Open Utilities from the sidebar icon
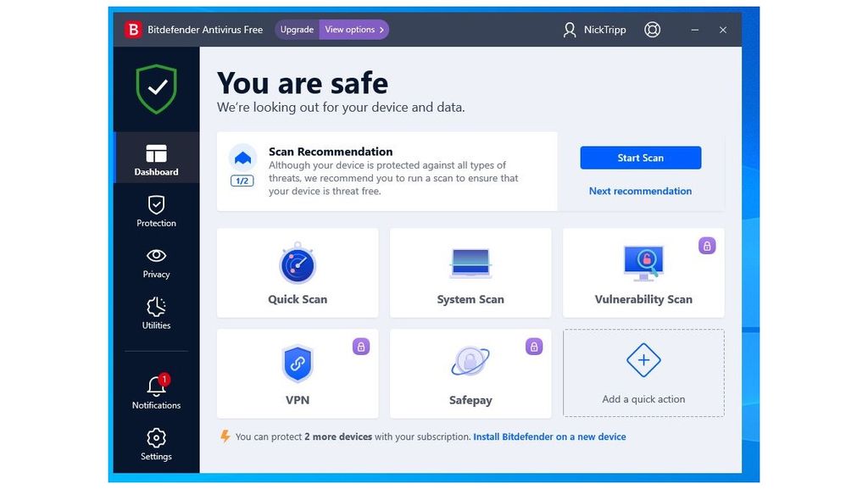 point(156,307)
